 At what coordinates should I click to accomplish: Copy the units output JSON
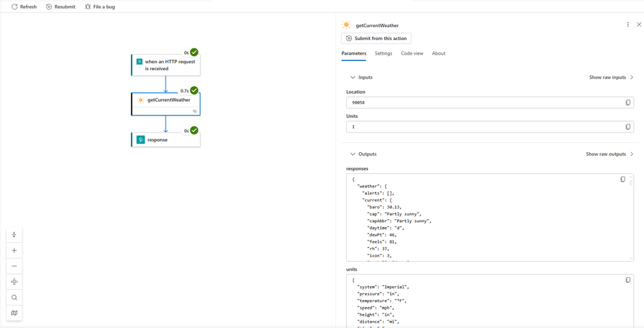coord(628,280)
